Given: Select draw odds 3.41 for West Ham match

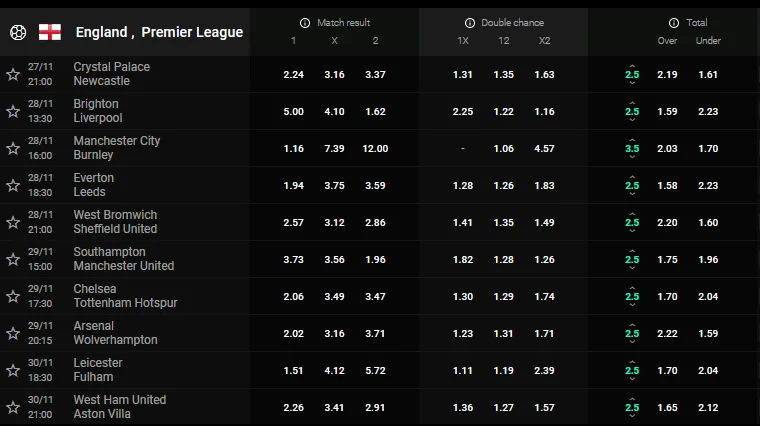Looking at the screenshot, I should tap(334, 407).
